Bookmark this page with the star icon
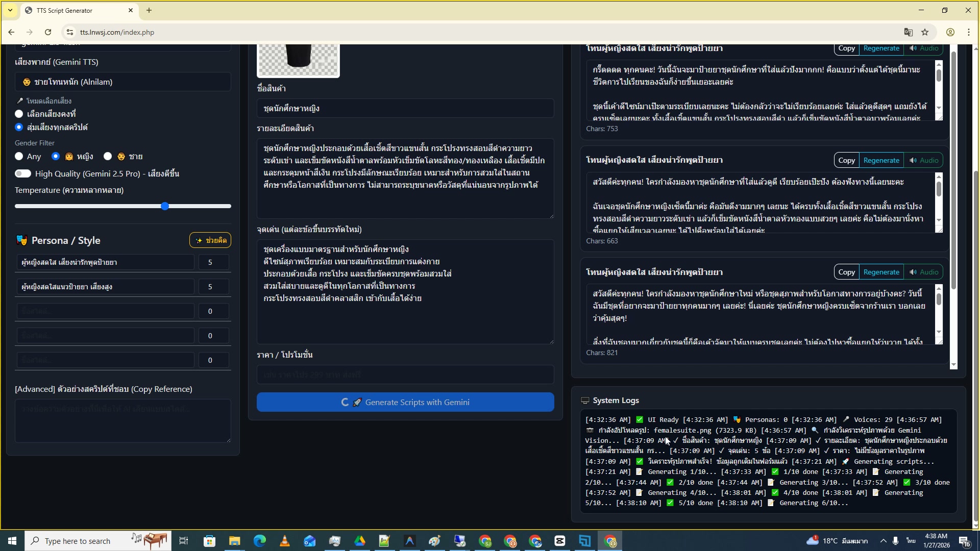This screenshot has width=980, height=551. click(925, 32)
